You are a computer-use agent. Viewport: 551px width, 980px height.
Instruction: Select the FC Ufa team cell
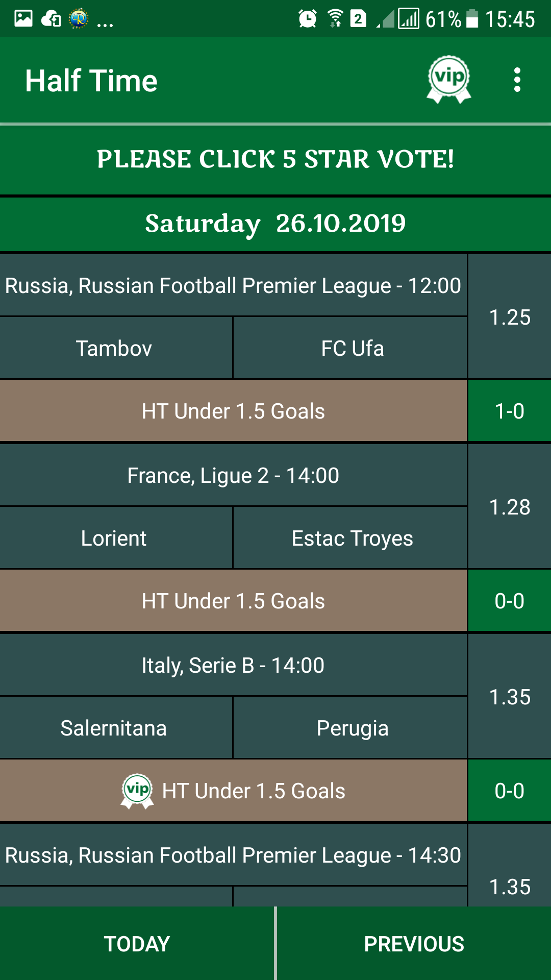pyautogui.click(x=352, y=348)
